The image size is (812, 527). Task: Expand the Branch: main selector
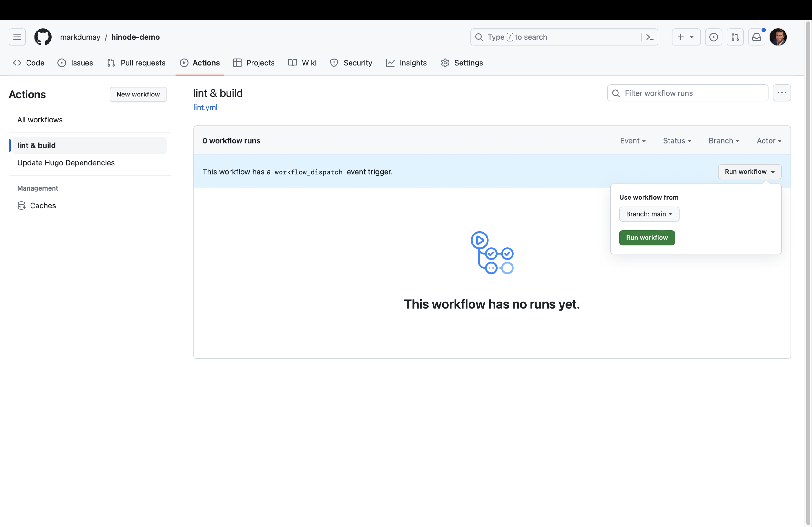649,214
